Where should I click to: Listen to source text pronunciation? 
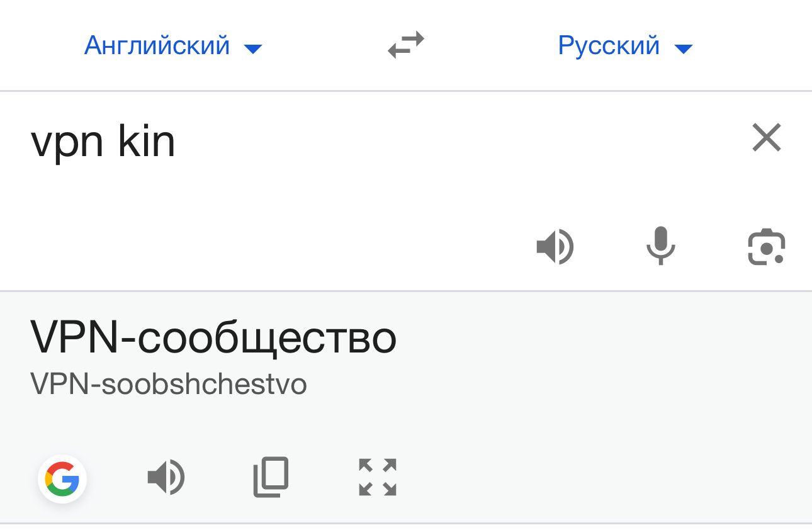[555, 246]
